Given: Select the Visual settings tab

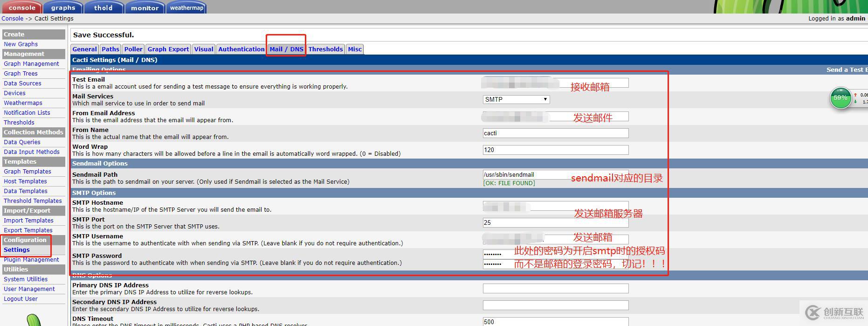Looking at the screenshot, I should pyautogui.click(x=204, y=49).
